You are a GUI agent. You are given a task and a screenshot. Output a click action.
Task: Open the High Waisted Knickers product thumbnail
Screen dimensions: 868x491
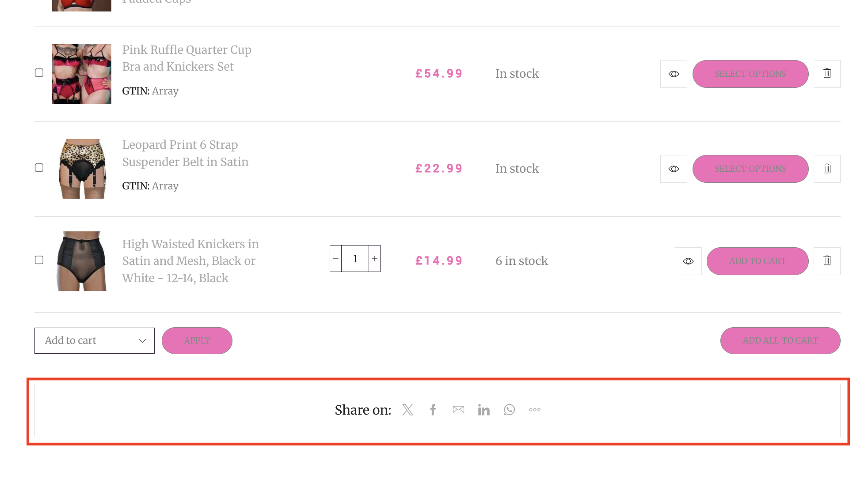click(x=82, y=261)
